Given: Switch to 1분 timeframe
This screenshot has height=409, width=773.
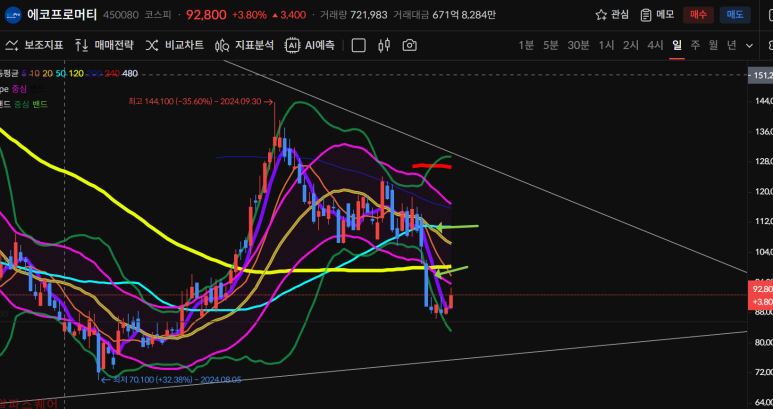Looking at the screenshot, I should pos(526,45).
